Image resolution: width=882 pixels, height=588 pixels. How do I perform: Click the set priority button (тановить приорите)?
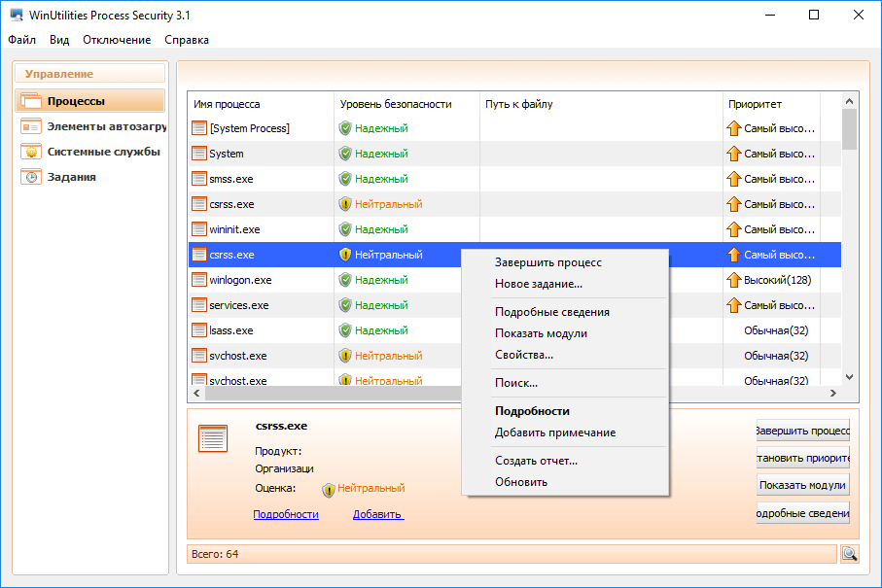tap(802, 458)
